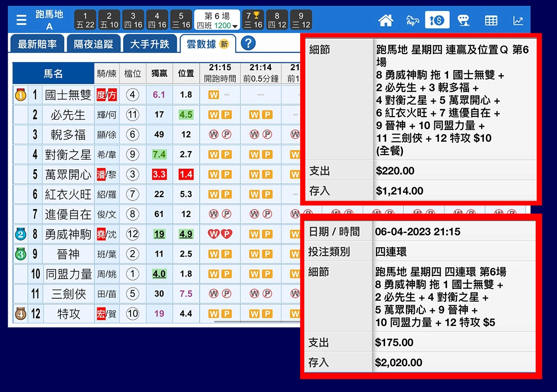Click the gold medal beside 國士無雙

20,95
